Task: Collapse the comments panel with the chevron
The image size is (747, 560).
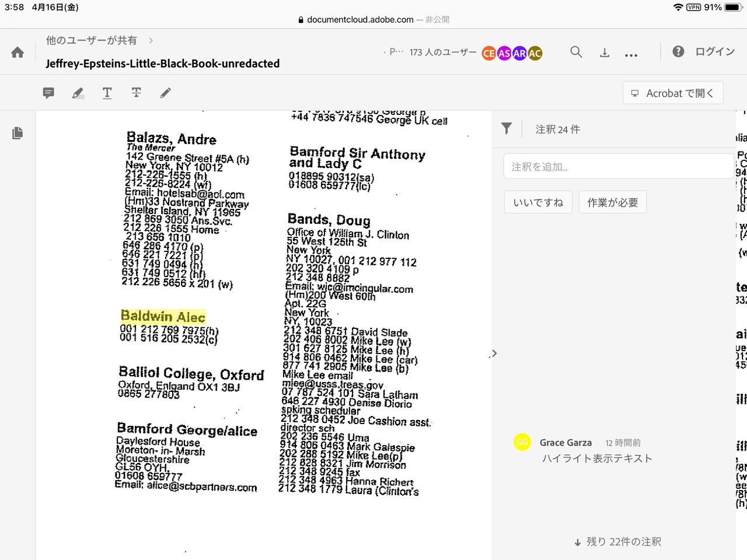Action: pyautogui.click(x=494, y=353)
